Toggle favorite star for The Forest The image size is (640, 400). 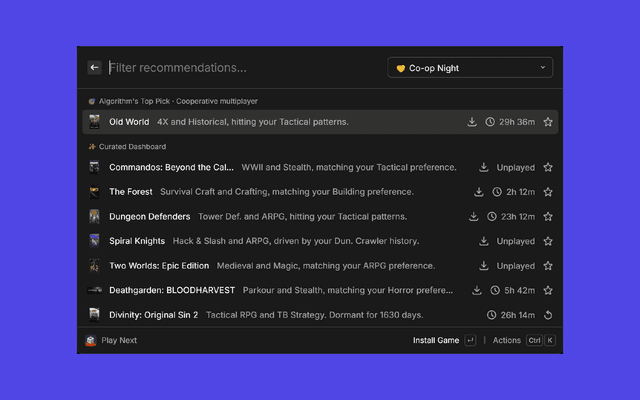pos(548,192)
